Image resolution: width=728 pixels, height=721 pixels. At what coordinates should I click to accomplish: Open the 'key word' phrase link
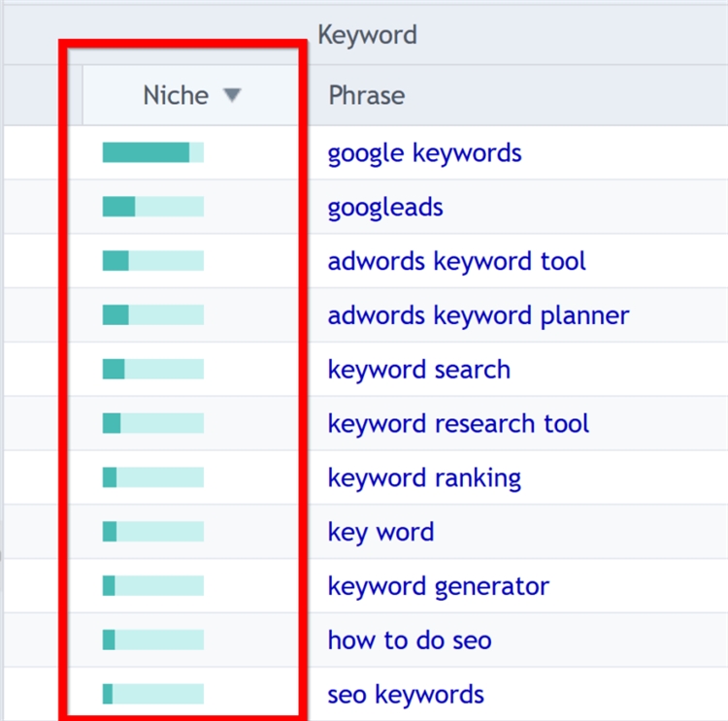(x=381, y=533)
